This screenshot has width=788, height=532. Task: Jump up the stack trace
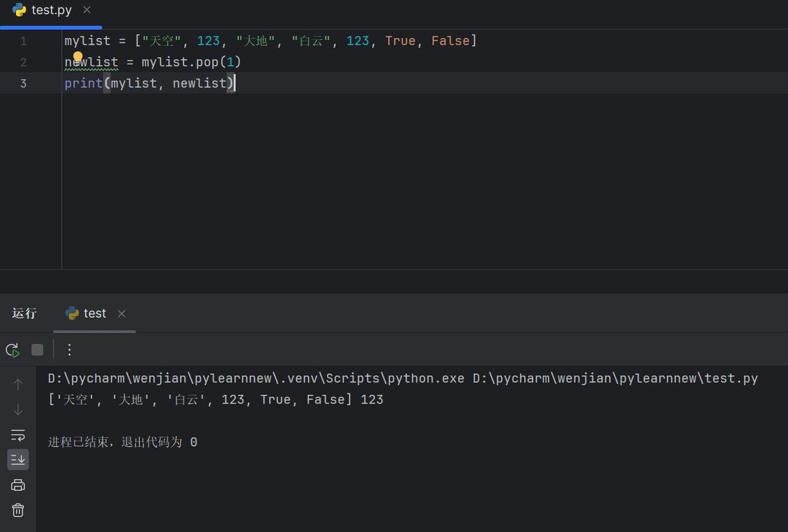click(x=18, y=384)
